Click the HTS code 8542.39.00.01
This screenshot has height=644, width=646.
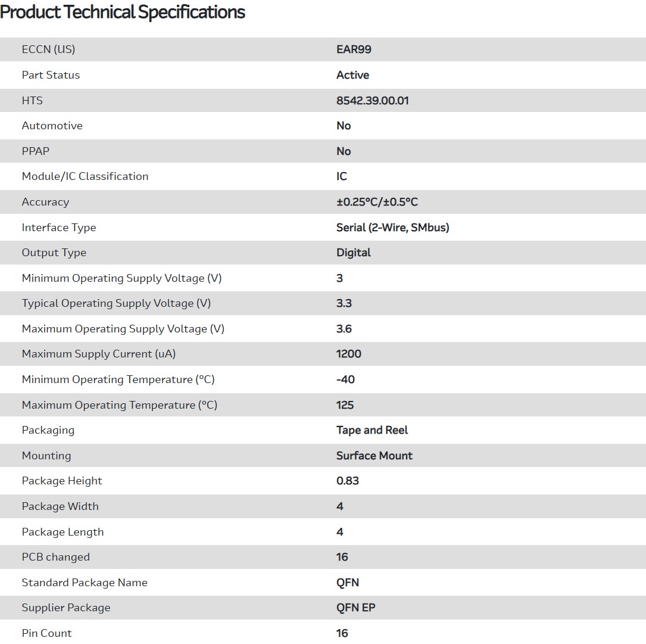372,101
